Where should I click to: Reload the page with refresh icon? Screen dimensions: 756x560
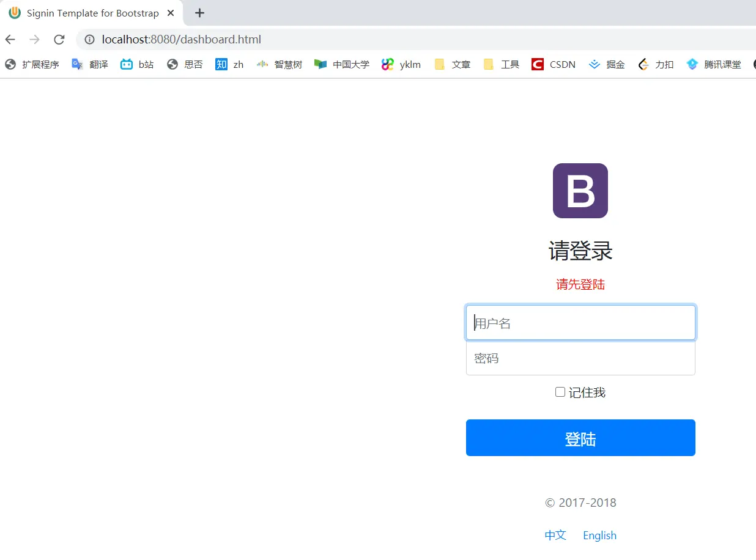[59, 40]
